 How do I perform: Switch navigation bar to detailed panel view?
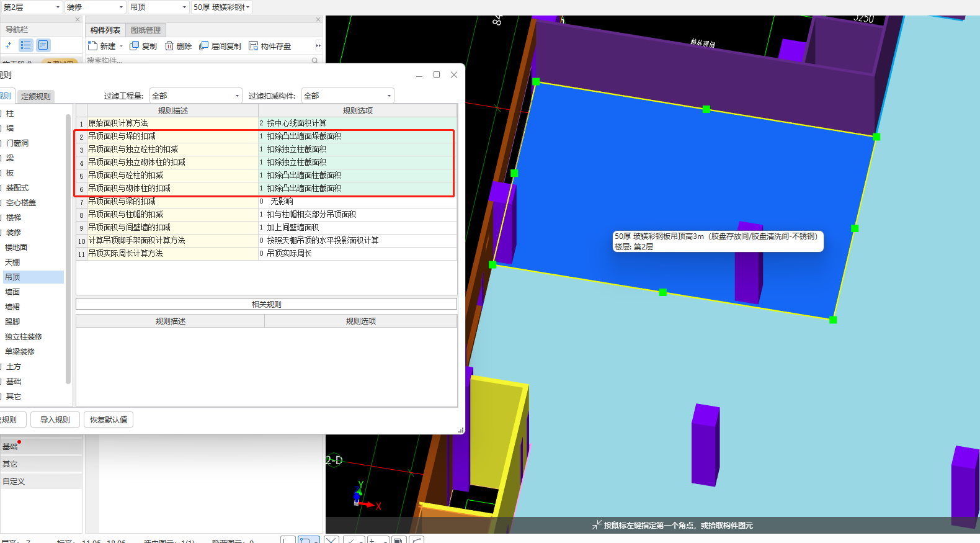43,45
